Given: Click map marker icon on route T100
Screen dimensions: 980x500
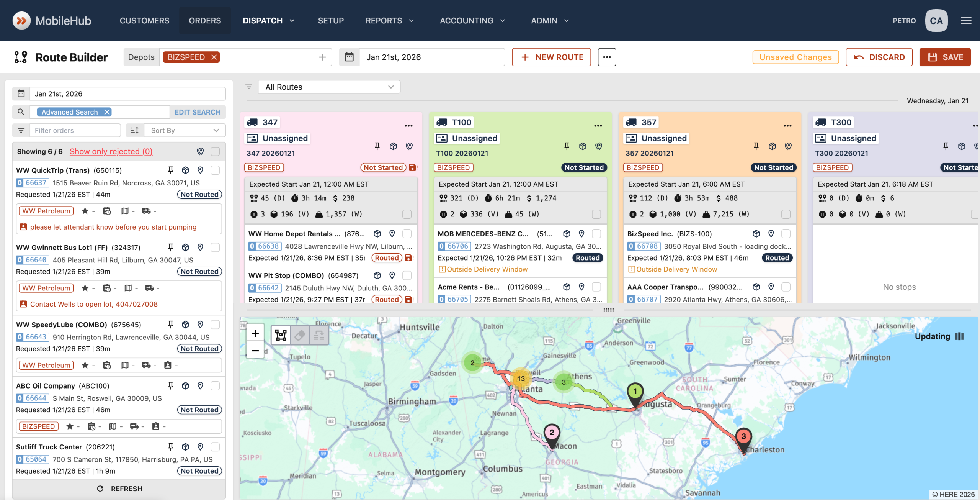Looking at the screenshot, I should pos(599,146).
